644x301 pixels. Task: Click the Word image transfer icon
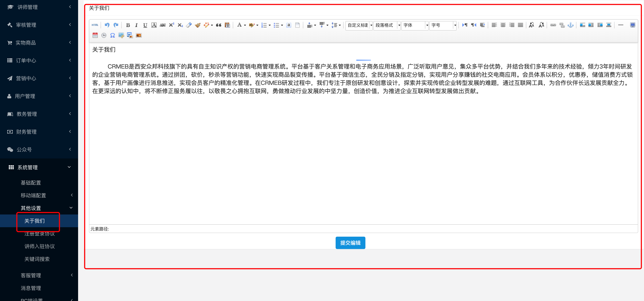coord(130,35)
